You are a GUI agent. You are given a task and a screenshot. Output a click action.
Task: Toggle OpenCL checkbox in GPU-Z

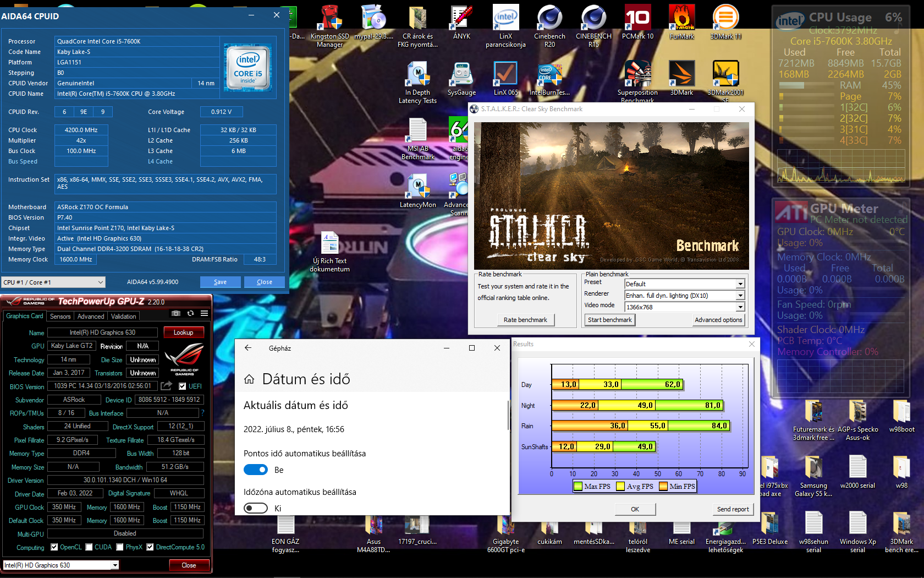pyautogui.click(x=54, y=547)
